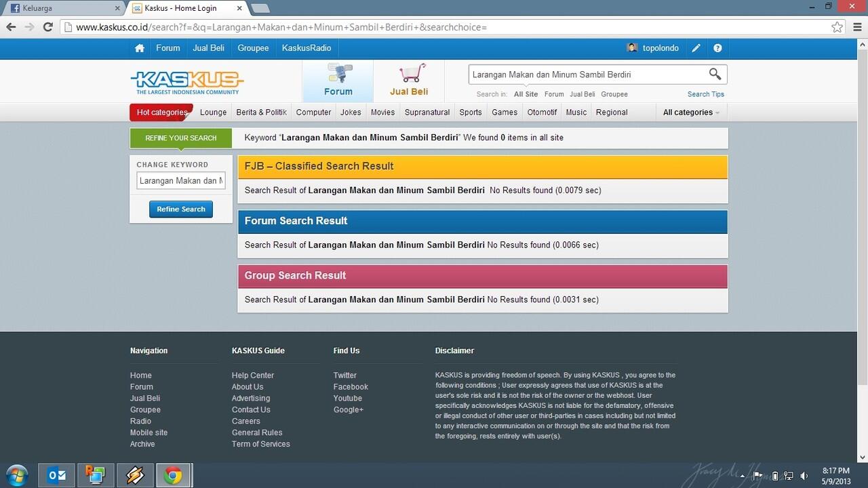This screenshot has height=488, width=868.
Task: Open the Jokes category
Action: (x=351, y=113)
